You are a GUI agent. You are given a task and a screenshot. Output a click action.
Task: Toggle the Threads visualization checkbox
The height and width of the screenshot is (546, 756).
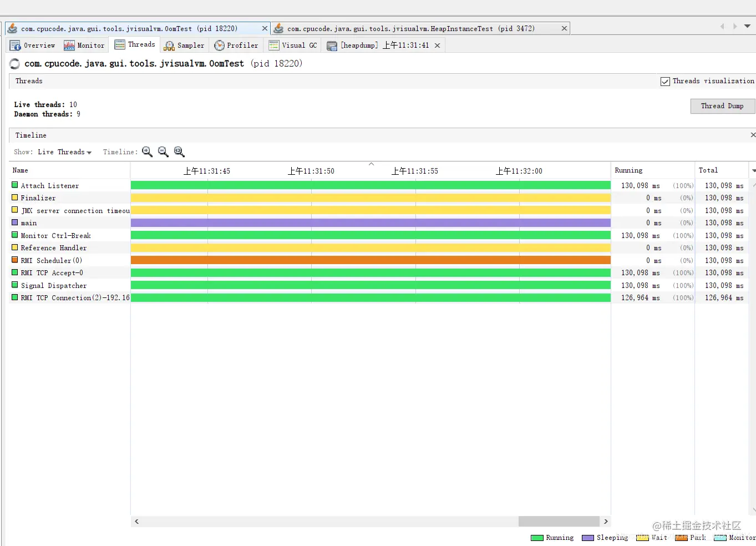665,82
